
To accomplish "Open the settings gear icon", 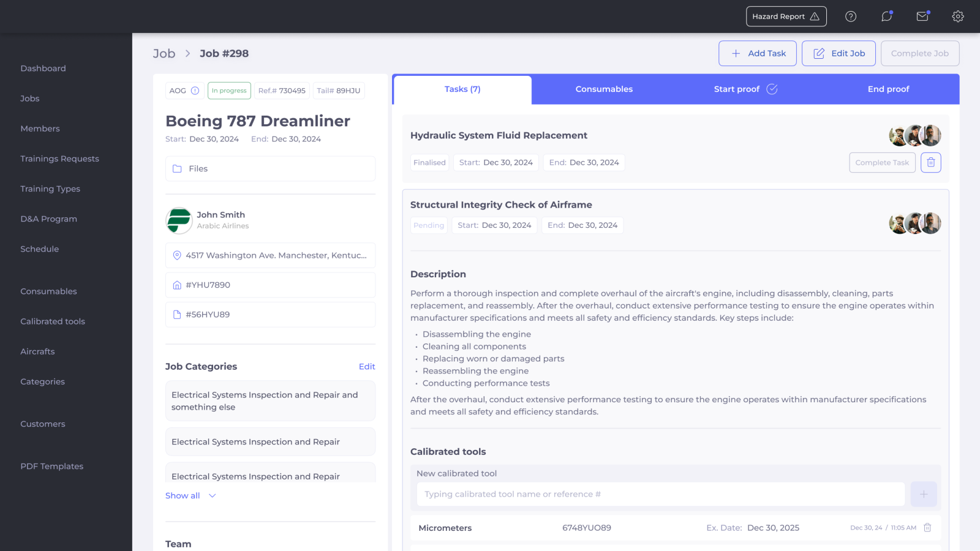I will tap(958, 17).
